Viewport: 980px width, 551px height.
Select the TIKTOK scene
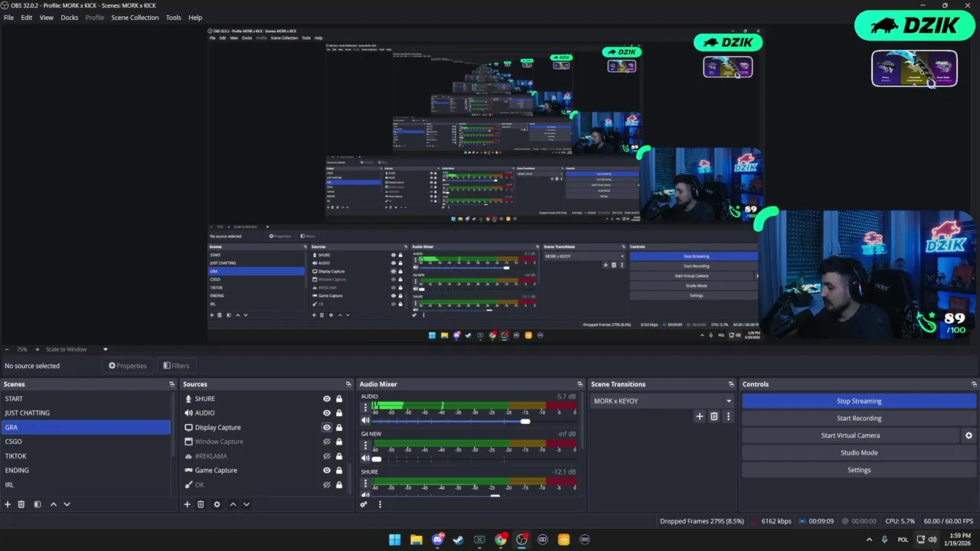click(86, 456)
